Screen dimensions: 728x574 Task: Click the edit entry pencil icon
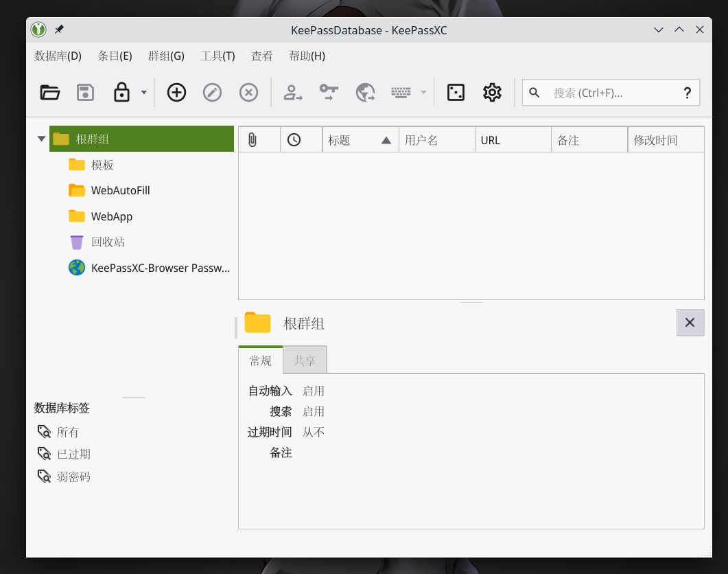point(212,93)
